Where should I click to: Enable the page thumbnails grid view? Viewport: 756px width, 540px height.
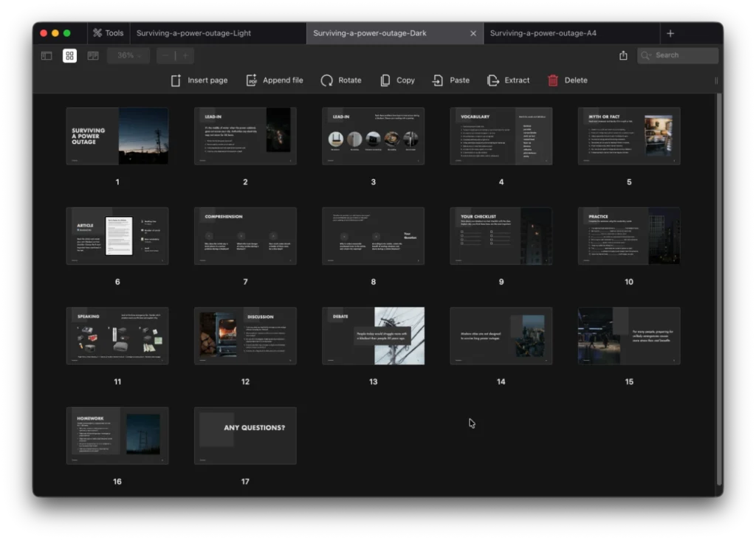point(69,55)
